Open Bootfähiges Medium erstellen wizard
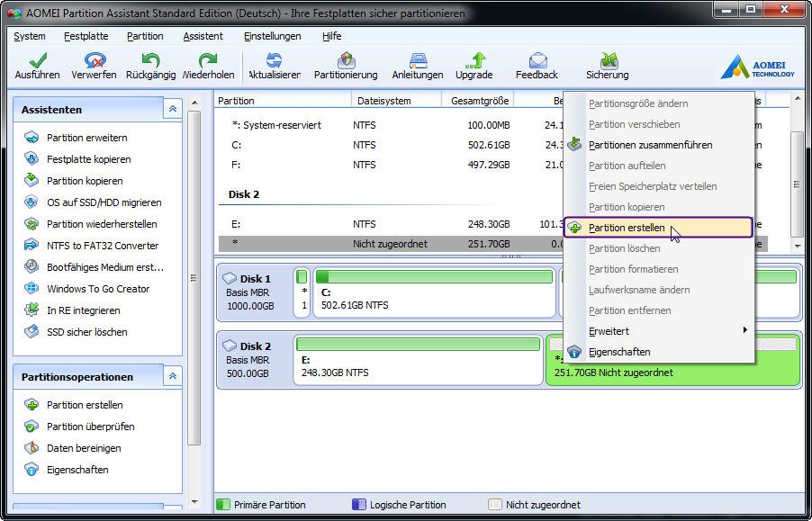The image size is (812, 521). (95, 267)
